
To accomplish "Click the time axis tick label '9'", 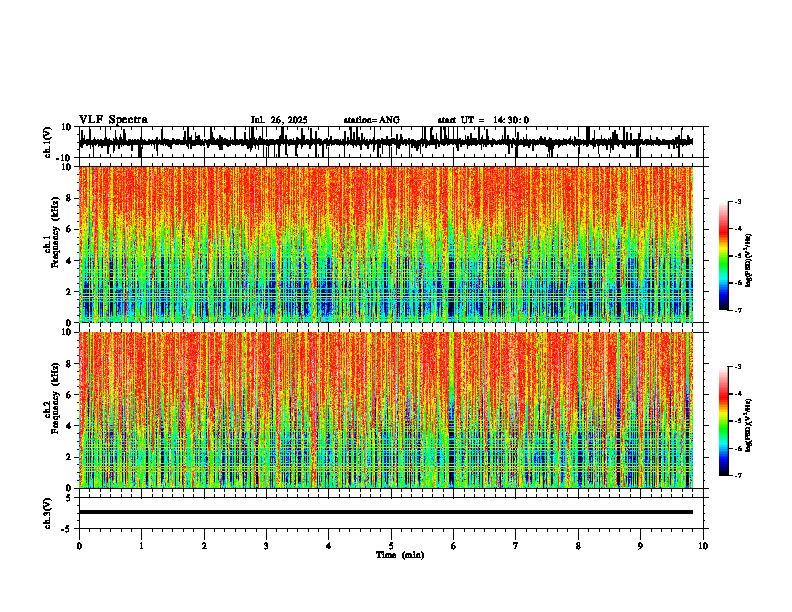I will coord(640,546).
